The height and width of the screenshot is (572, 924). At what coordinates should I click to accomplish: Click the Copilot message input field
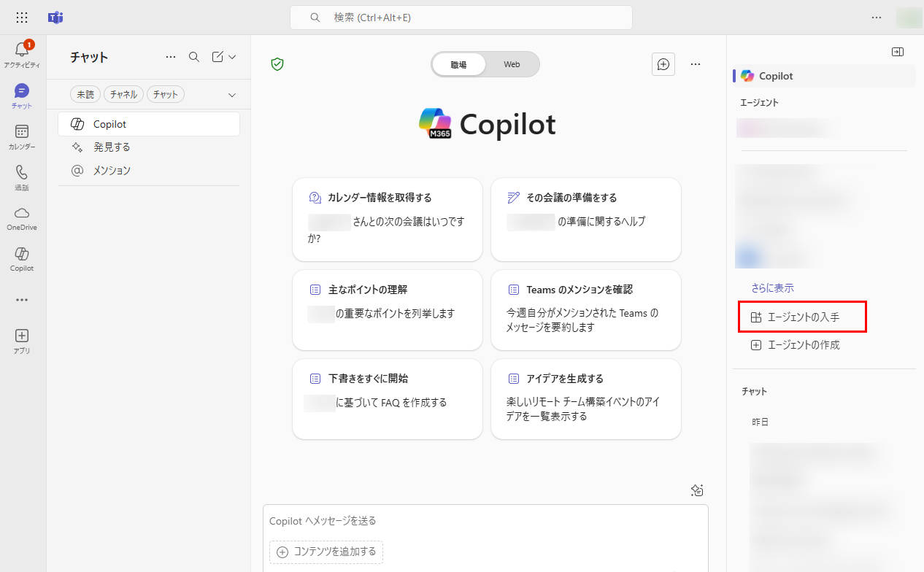point(485,521)
